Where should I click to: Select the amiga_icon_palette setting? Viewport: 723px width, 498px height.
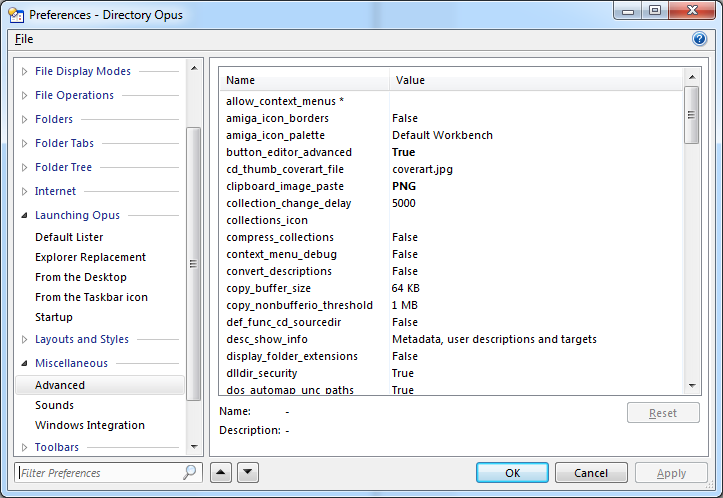click(451, 136)
